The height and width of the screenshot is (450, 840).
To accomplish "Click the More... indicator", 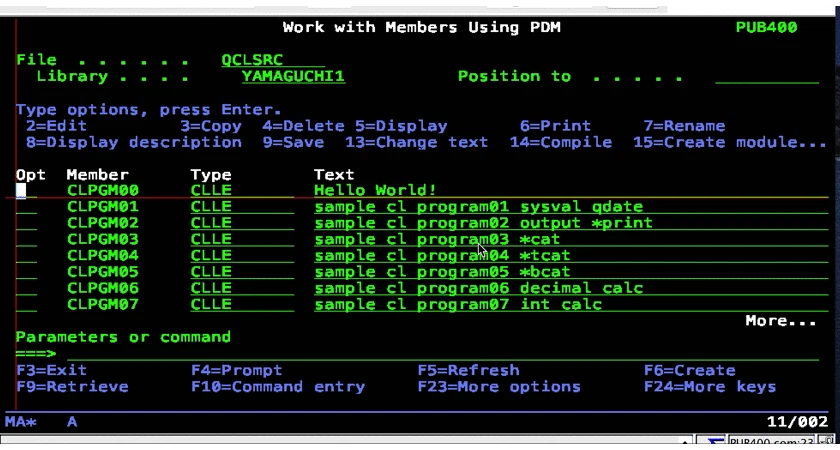I will [x=781, y=321].
